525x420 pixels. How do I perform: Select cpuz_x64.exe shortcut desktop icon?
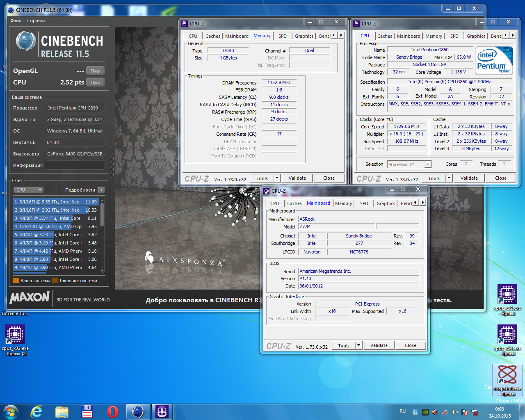click(x=507, y=340)
